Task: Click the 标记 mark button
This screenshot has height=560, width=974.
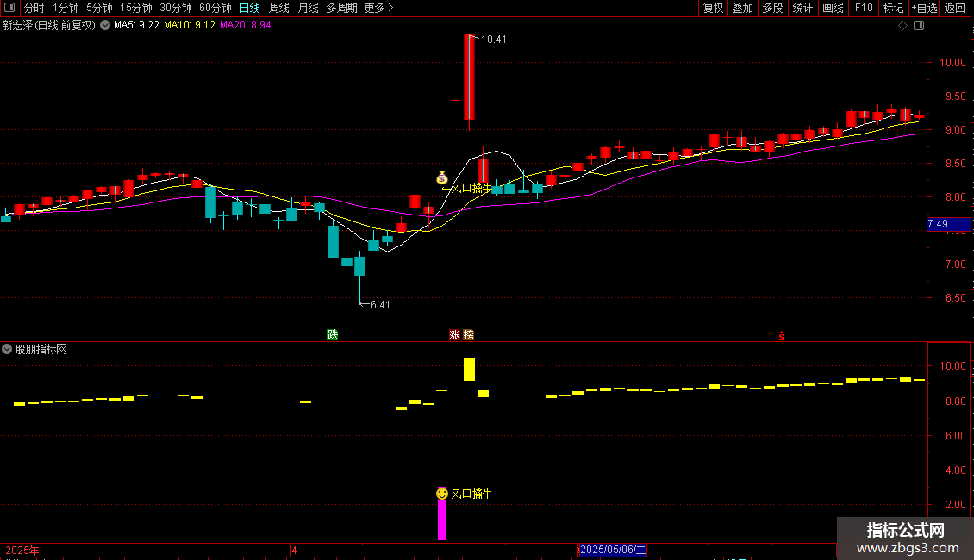Action: 893,8
